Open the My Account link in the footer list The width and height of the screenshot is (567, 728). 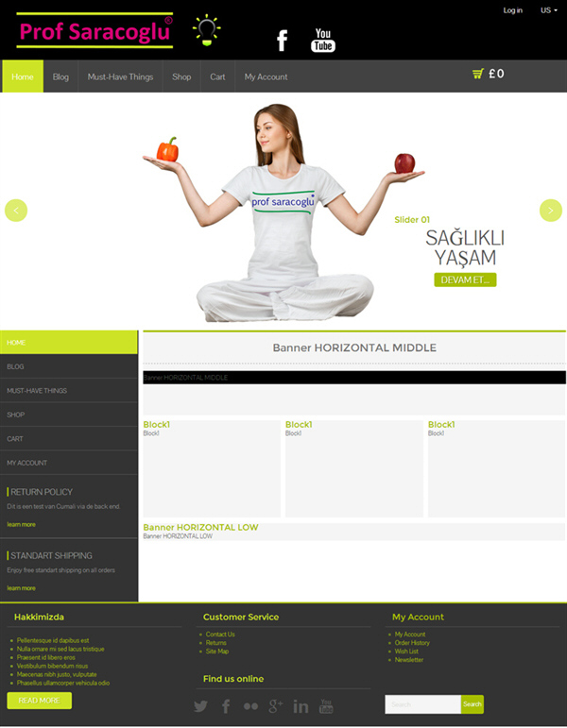click(x=410, y=635)
